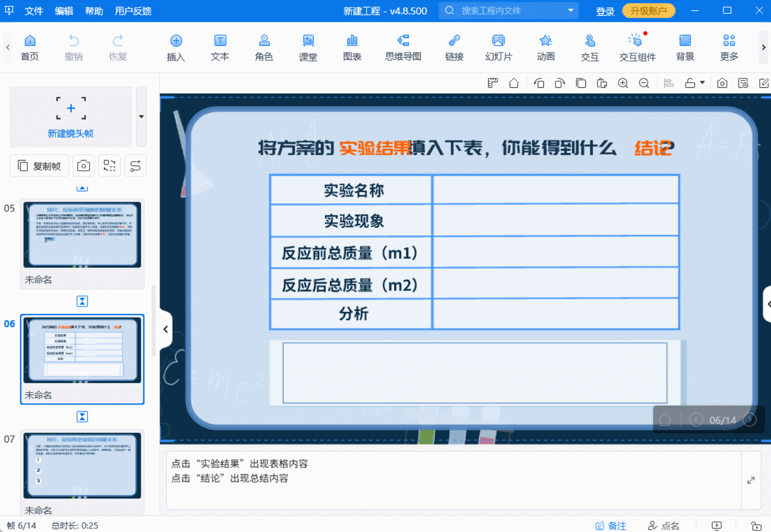Add a chart using the 图表 icon

tap(352, 47)
